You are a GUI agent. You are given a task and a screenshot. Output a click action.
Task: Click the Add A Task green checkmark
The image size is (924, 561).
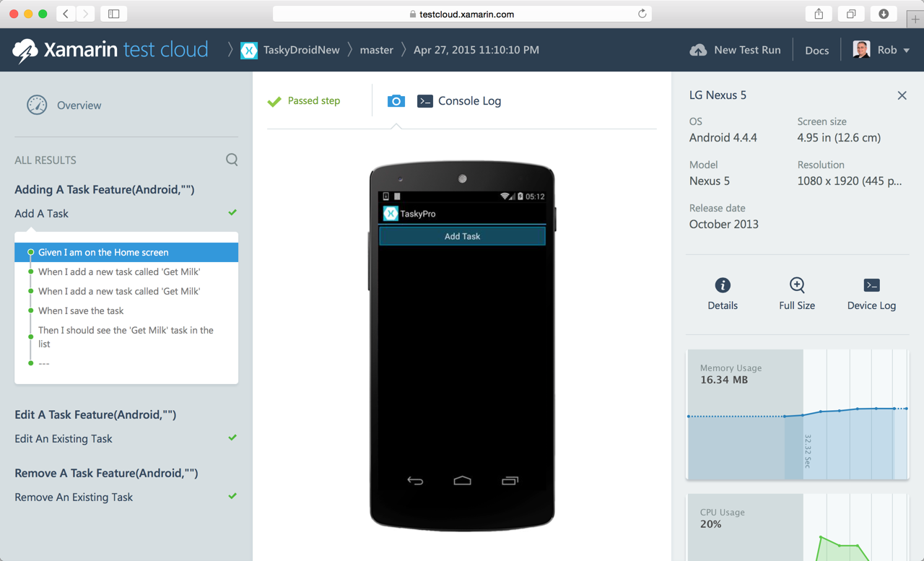tap(232, 212)
